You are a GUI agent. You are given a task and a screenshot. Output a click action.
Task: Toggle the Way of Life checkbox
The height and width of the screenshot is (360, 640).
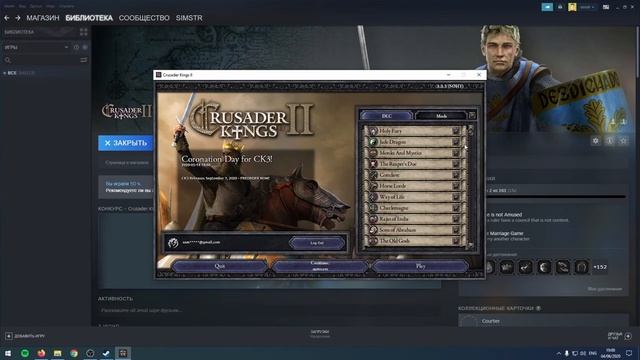[x=456, y=197]
